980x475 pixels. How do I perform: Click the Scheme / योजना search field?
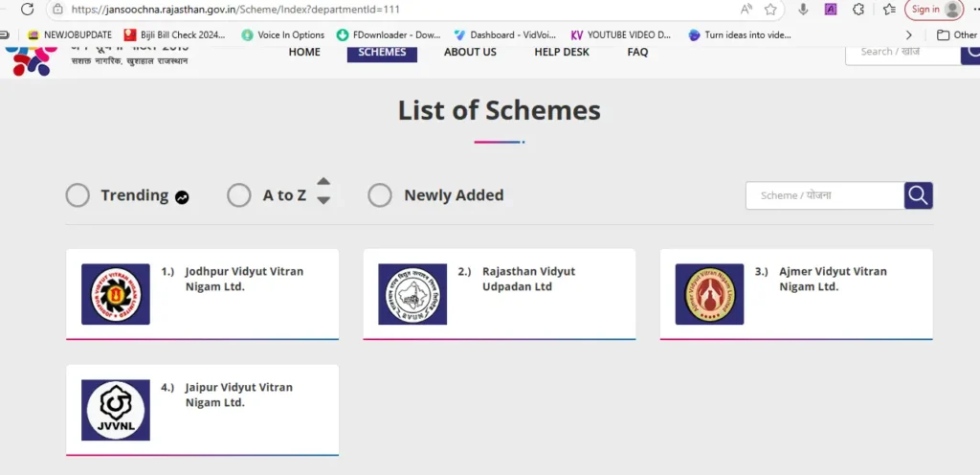click(x=824, y=195)
